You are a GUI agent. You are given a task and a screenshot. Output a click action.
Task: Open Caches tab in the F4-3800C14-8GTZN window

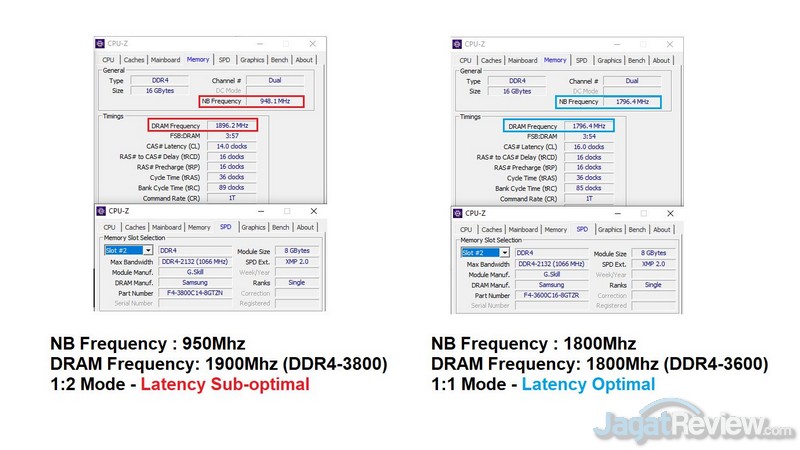pyautogui.click(x=135, y=228)
